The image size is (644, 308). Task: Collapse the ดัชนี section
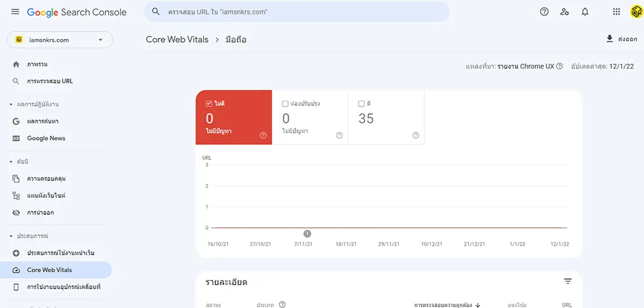pyautogui.click(x=11, y=162)
